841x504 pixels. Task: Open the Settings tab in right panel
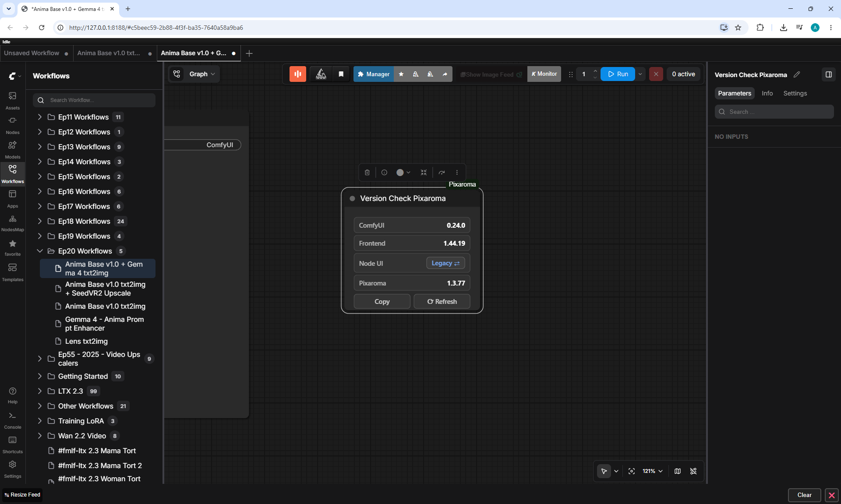pyautogui.click(x=795, y=93)
